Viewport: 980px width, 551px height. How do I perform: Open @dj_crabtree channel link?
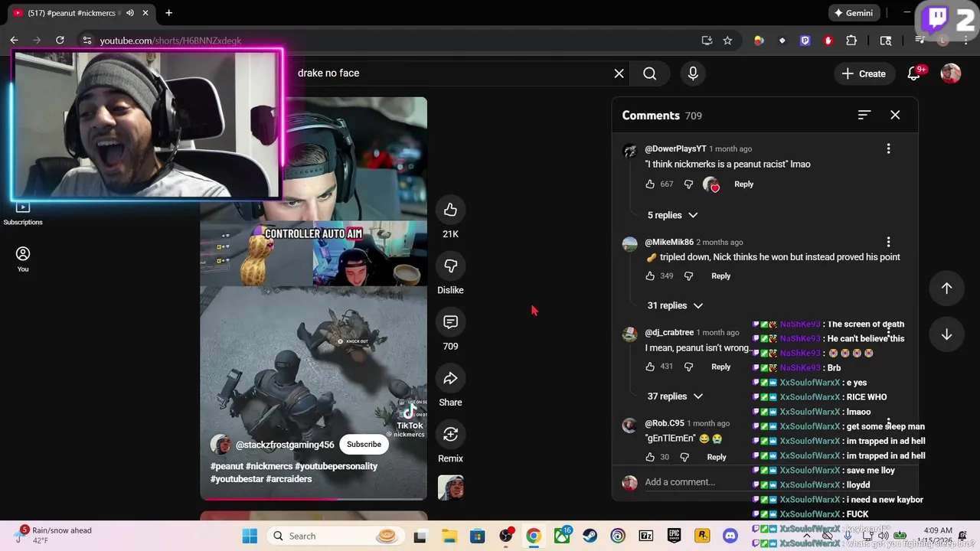[x=669, y=332]
